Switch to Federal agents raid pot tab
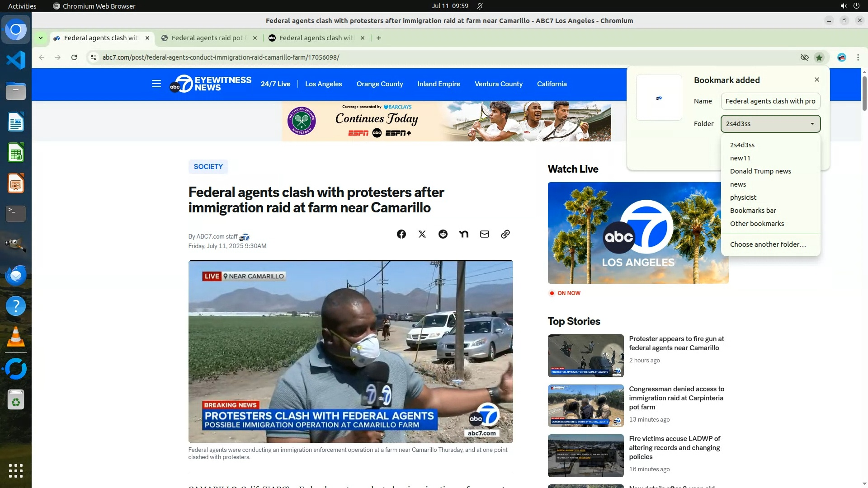This screenshot has height=488, width=868. tap(207, 38)
